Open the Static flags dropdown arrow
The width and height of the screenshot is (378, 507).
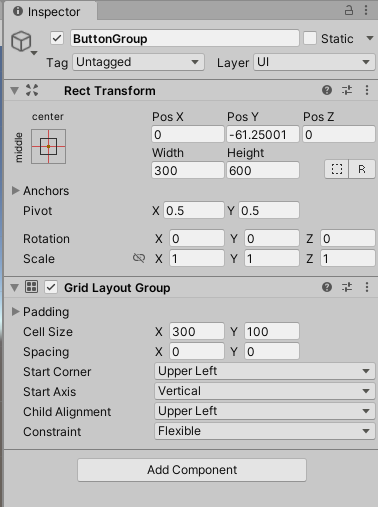(370, 38)
